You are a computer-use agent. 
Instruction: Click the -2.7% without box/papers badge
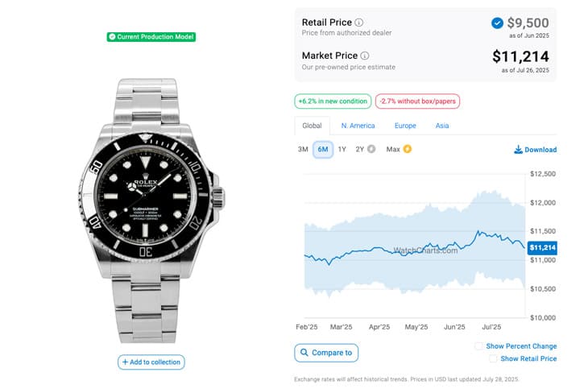(417, 101)
